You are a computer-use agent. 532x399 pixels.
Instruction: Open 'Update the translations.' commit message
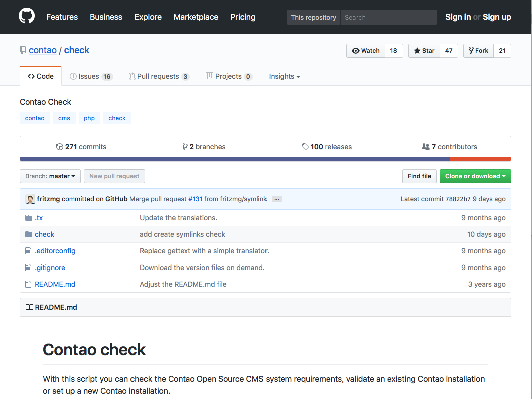tap(179, 218)
